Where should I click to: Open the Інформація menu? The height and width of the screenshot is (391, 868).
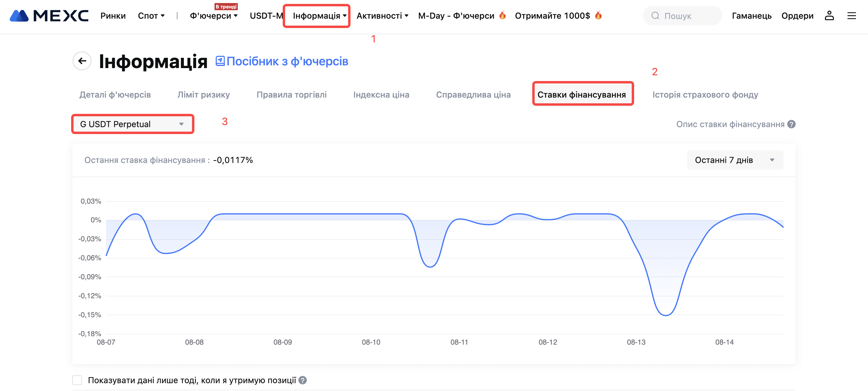pos(319,16)
